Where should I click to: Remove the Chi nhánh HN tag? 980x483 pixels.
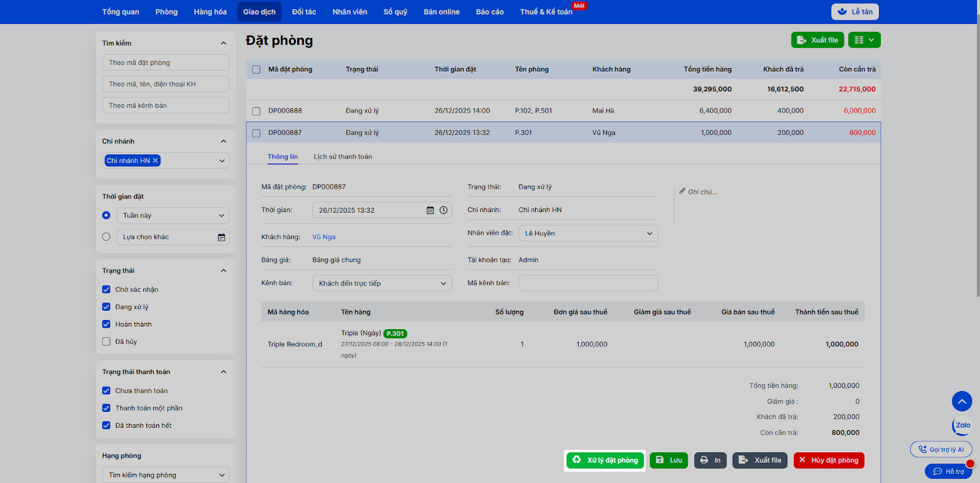tap(156, 161)
